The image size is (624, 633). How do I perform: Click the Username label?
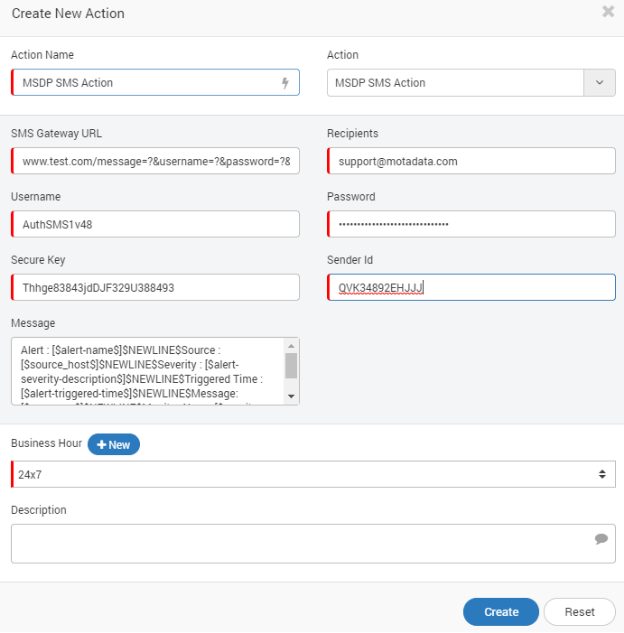[x=36, y=197]
